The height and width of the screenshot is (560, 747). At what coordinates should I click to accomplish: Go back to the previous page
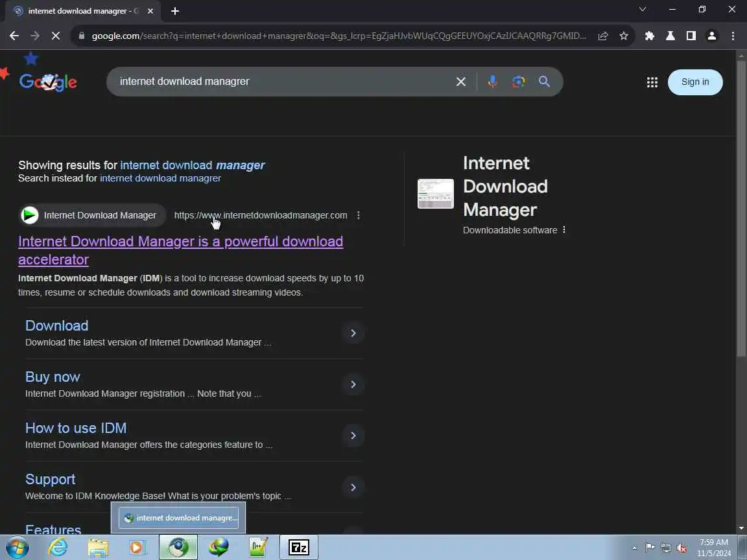coord(14,36)
